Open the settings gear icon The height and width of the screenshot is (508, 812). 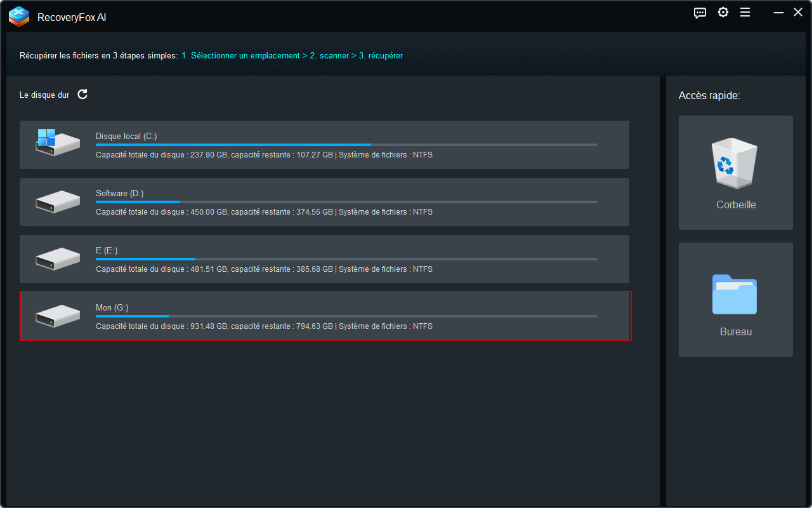723,12
